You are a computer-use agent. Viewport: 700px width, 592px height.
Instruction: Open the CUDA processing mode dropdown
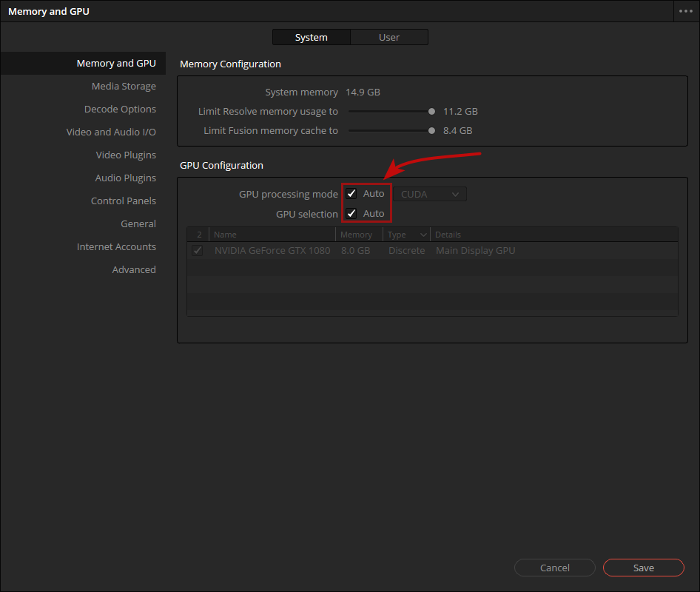point(429,193)
